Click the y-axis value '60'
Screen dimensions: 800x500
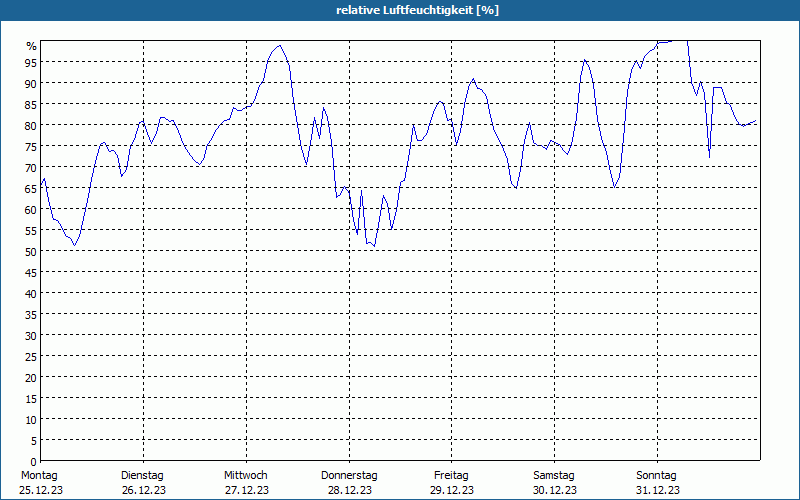tap(32, 209)
